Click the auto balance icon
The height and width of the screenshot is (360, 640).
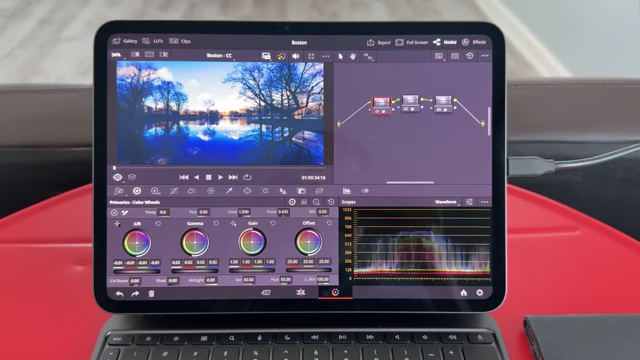tap(114, 213)
